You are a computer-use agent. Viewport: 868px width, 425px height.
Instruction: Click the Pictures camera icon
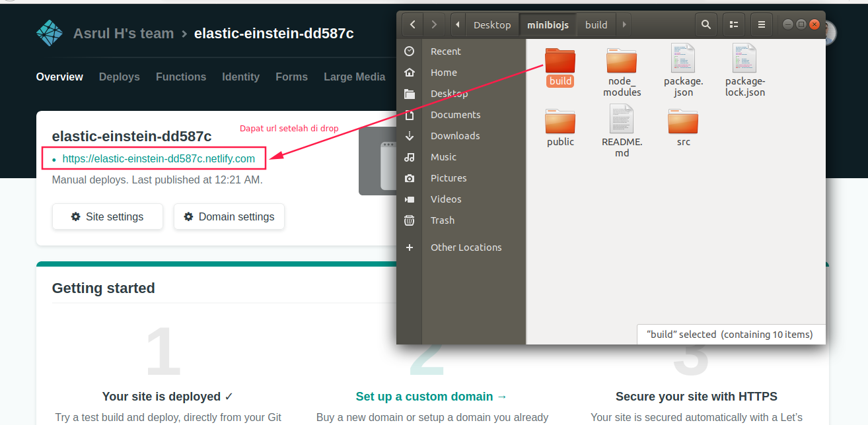pyautogui.click(x=410, y=178)
